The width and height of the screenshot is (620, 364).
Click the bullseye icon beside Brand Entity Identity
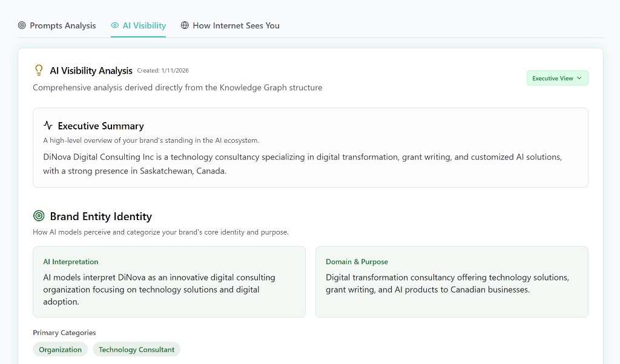click(39, 216)
